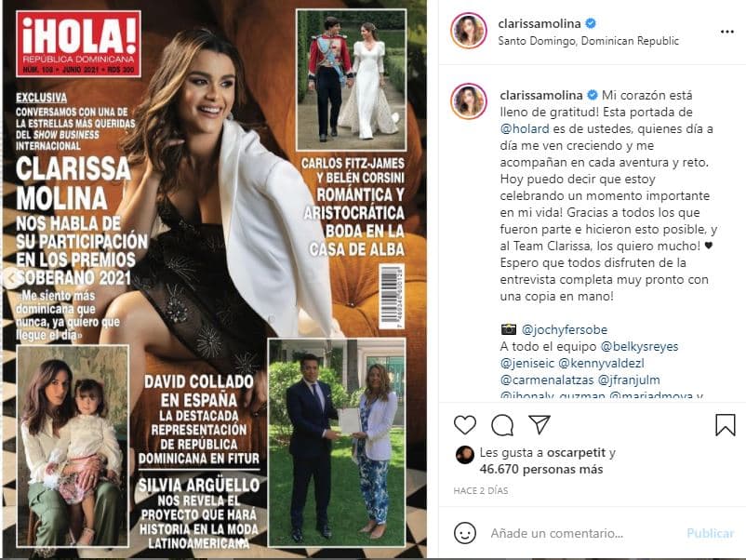Like the post with heart icon

pos(465,425)
